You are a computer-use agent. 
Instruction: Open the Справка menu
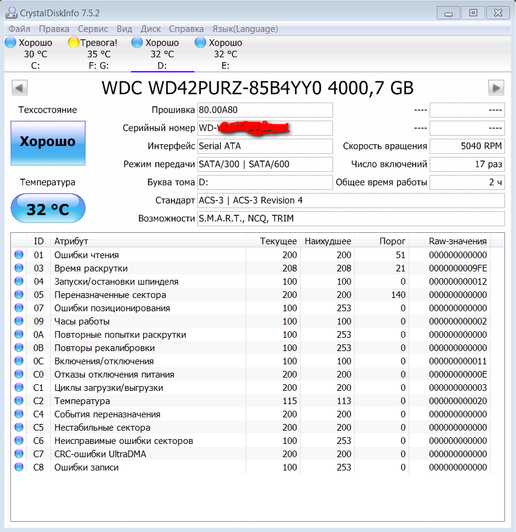coord(186,29)
